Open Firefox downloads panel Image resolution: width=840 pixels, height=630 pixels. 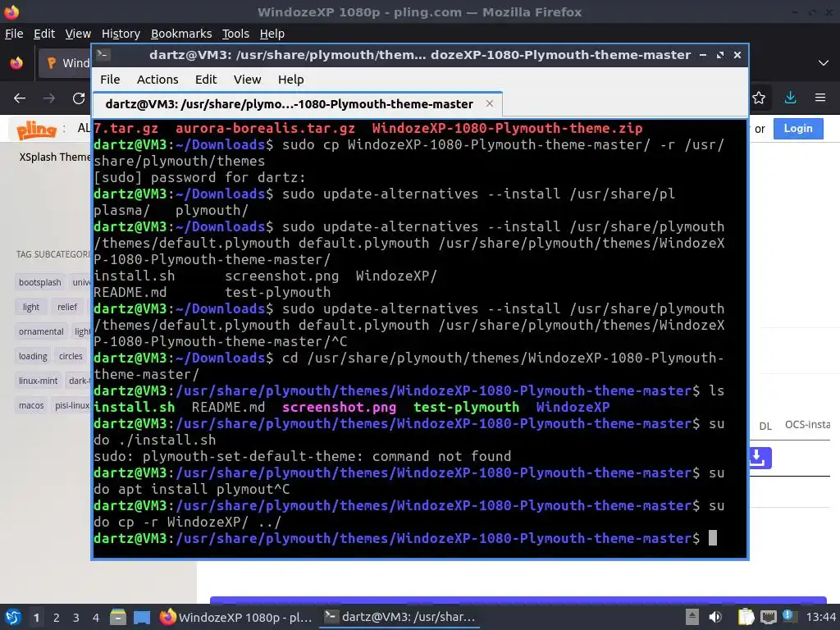790,98
